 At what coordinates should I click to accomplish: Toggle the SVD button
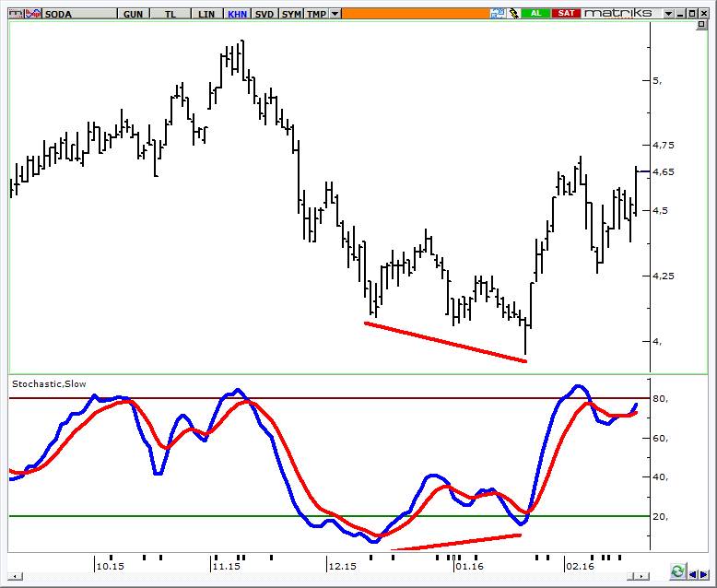(264, 14)
